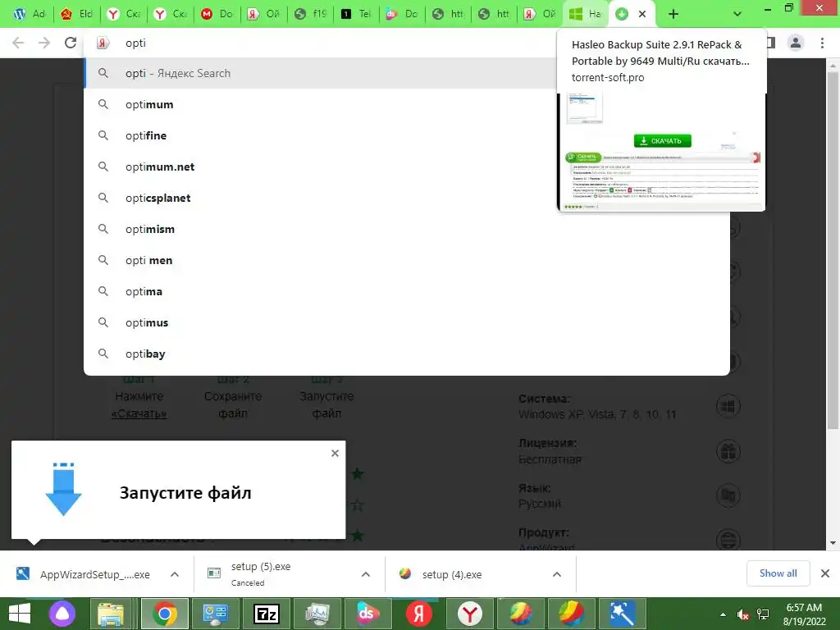Open File Explorer from the taskbar
The image size is (840, 630).
coord(111,614)
